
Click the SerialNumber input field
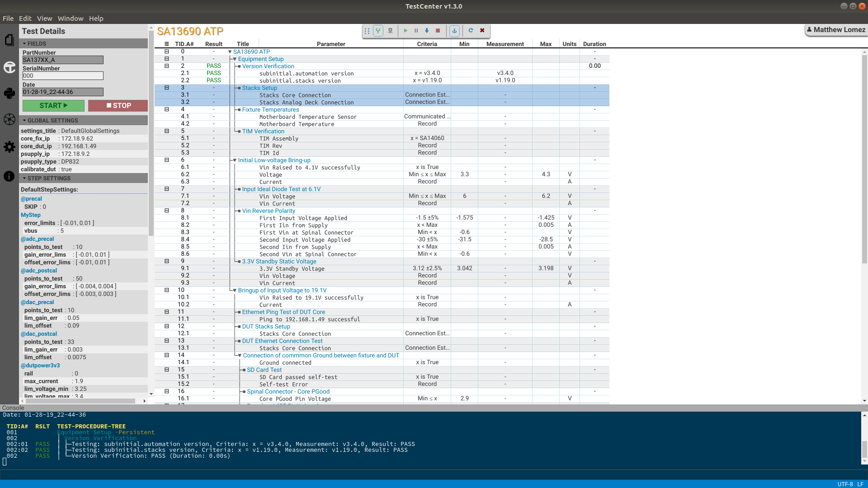pos(63,76)
